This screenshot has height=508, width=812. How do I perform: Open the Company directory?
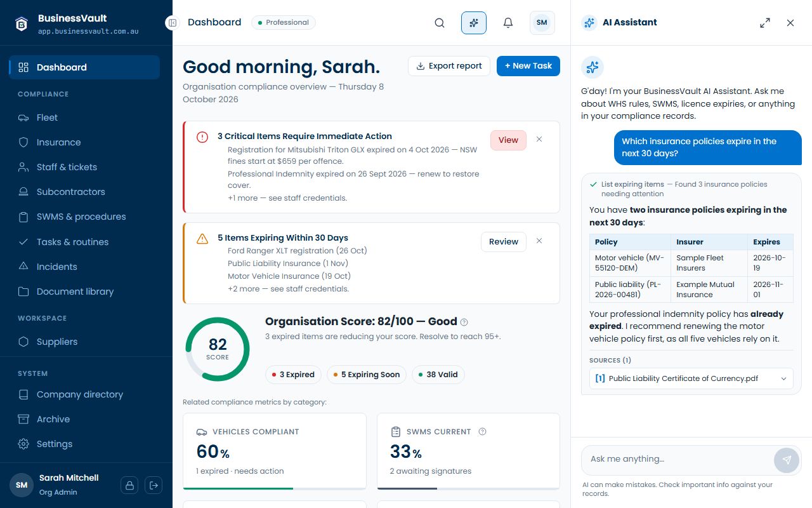coord(84,394)
